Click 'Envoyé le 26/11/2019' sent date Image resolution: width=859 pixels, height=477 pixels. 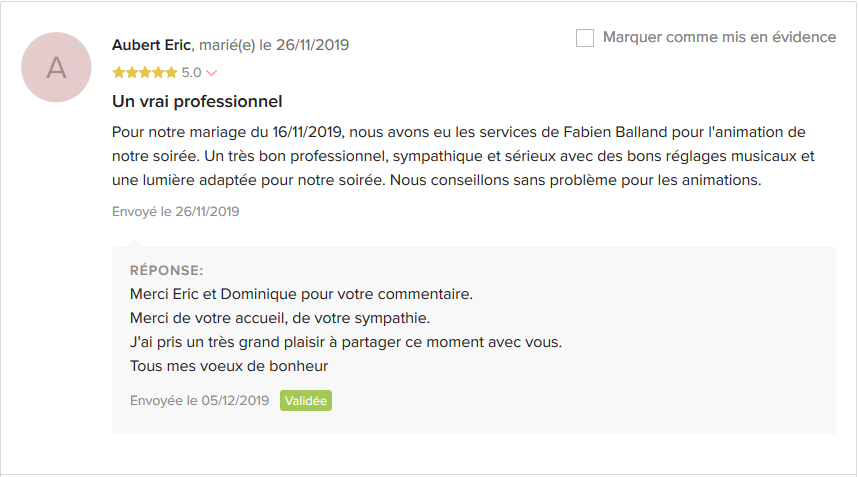pyautogui.click(x=176, y=212)
